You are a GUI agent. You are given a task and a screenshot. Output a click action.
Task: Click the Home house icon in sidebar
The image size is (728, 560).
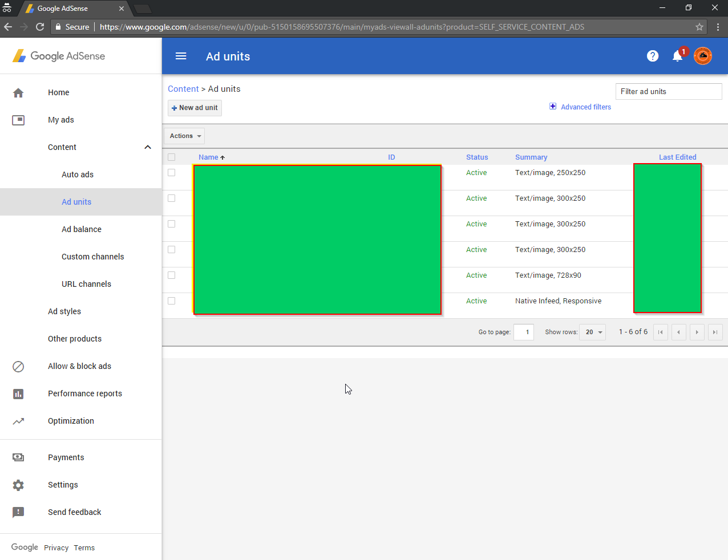click(x=18, y=92)
